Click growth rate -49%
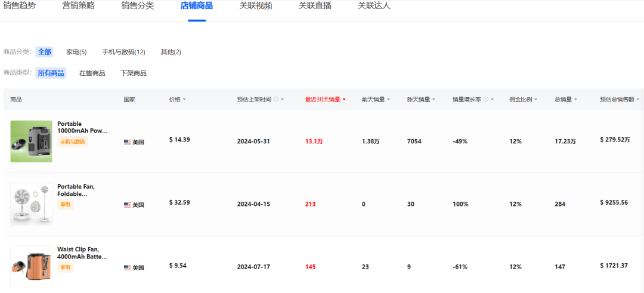 (x=460, y=141)
